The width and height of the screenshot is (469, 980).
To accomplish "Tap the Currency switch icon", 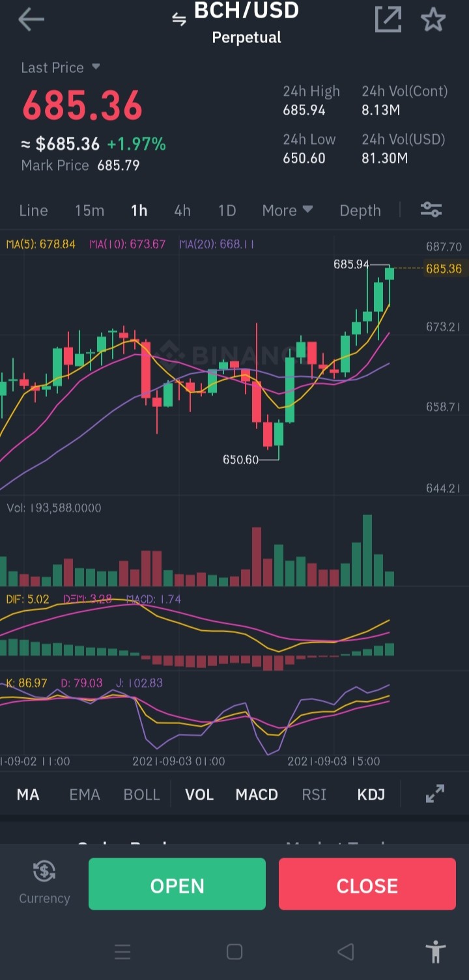I will (44, 871).
